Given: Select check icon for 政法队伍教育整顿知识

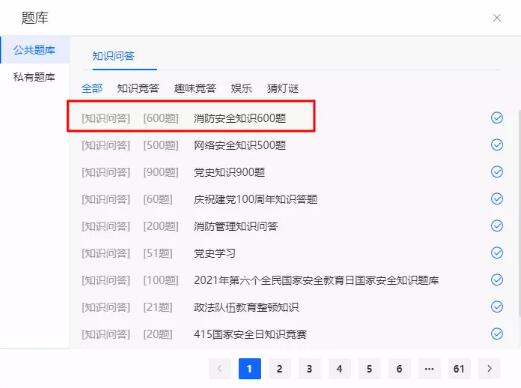Looking at the screenshot, I should pyautogui.click(x=497, y=307).
